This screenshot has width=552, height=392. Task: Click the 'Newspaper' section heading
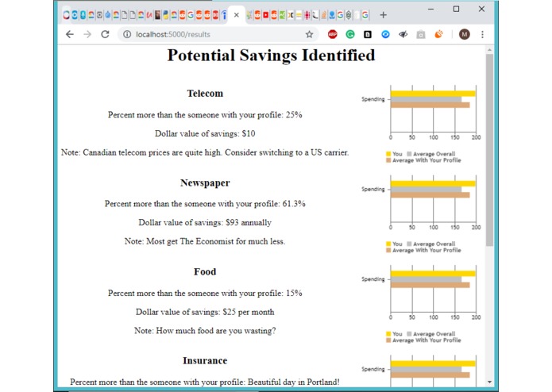click(205, 183)
